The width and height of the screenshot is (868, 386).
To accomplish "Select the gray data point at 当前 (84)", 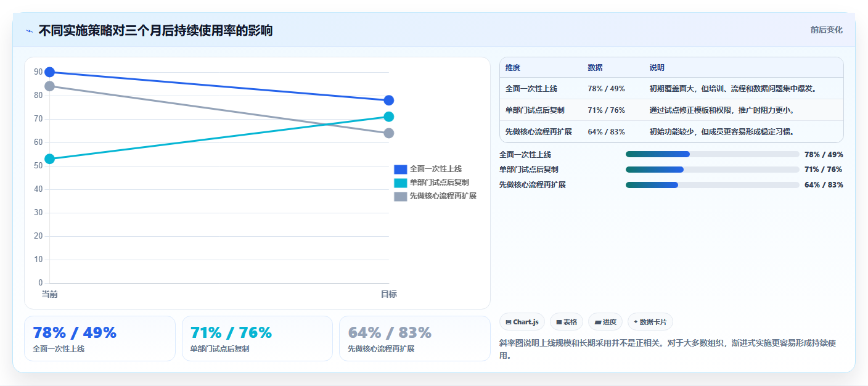I will (50, 86).
